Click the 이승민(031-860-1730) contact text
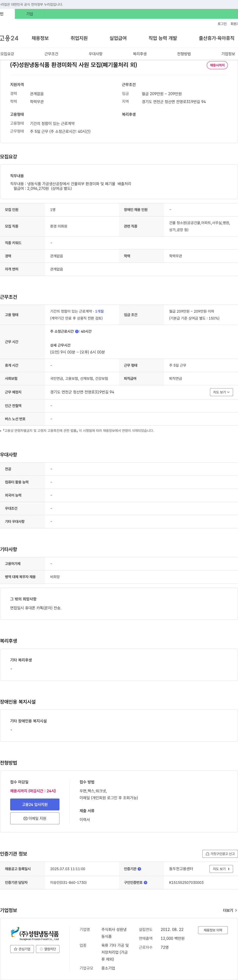 [68, 883]
